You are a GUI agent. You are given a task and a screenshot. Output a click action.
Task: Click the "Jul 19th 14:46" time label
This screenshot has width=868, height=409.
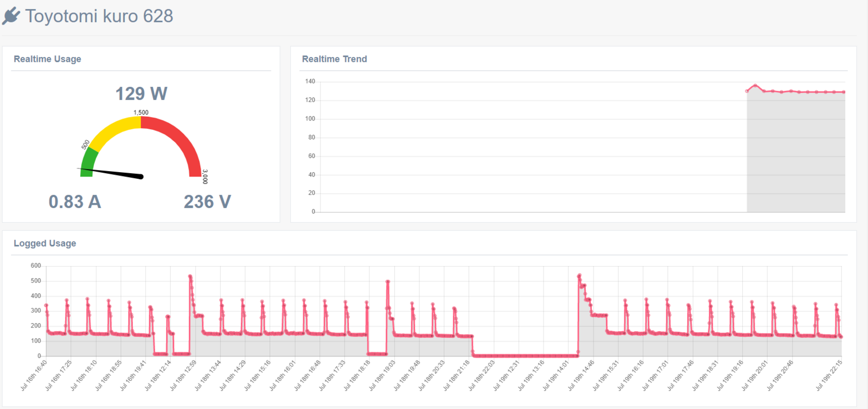coord(581,375)
